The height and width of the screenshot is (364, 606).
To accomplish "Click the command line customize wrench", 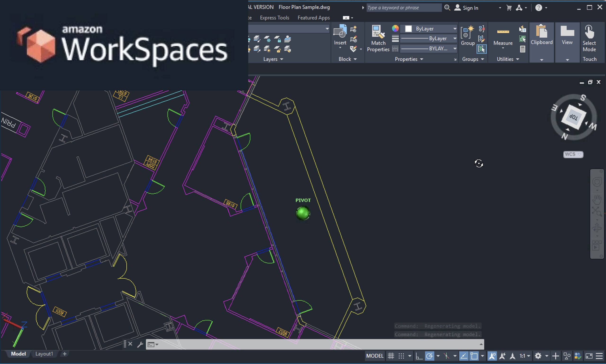I will point(140,344).
